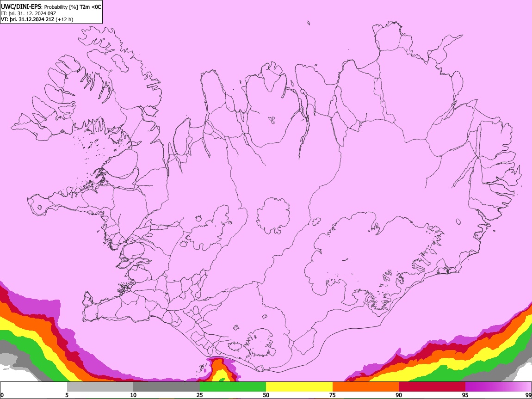The image size is (532, 399).
Task: Click the red 90–95 legend segment
Action: tap(432, 387)
